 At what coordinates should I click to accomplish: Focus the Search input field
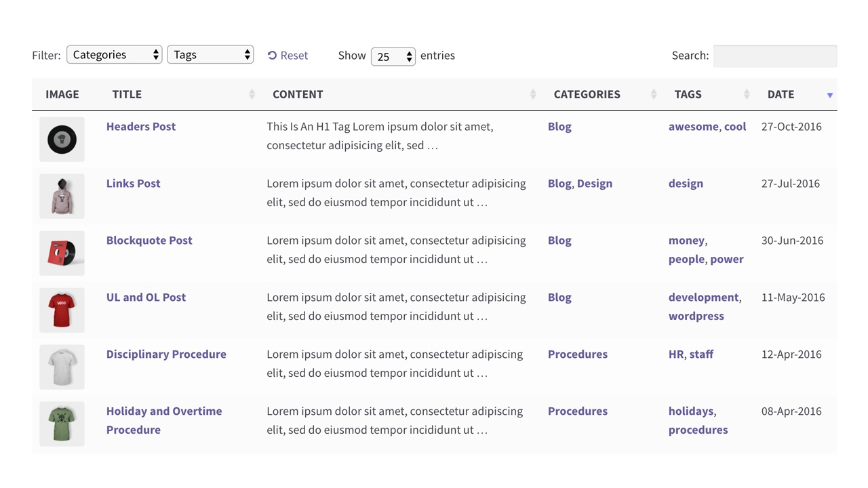click(775, 56)
